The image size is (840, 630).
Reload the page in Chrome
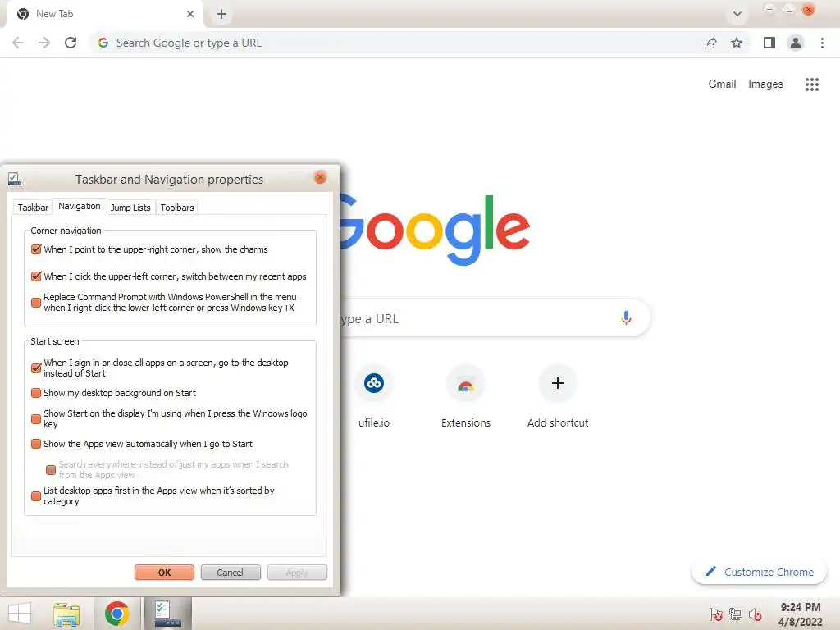pyautogui.click(x=71, y=43)
